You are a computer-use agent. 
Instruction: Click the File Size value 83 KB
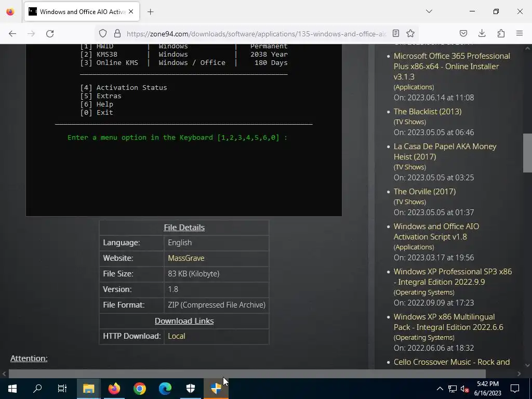point(193,274)
